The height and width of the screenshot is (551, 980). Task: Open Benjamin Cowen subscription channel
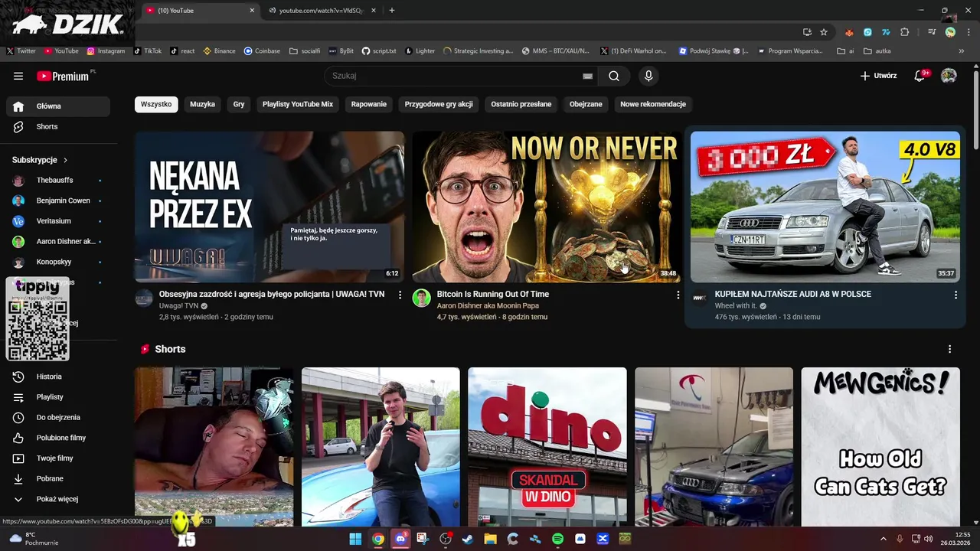(x=58, y=201)
